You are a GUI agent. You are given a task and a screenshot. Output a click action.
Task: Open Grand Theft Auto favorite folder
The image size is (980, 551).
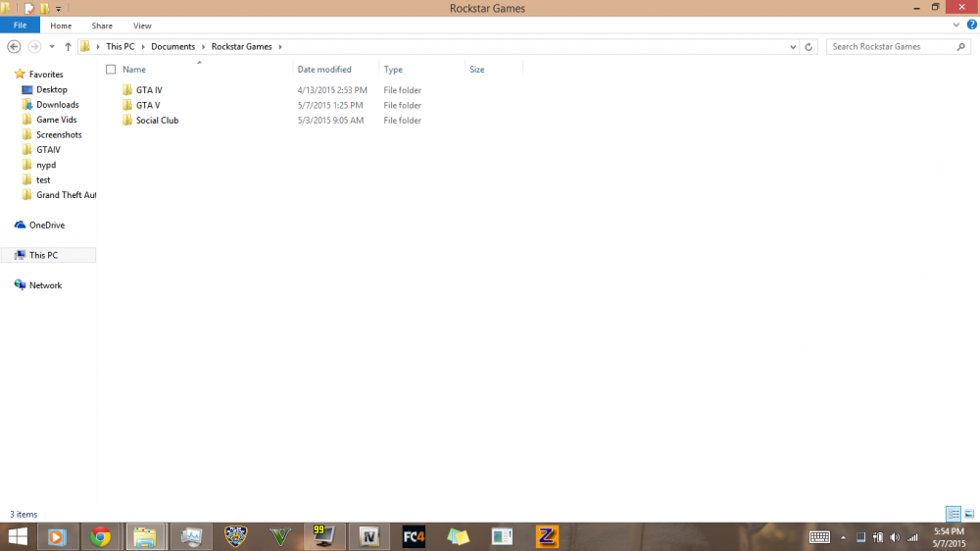[66, 194]
